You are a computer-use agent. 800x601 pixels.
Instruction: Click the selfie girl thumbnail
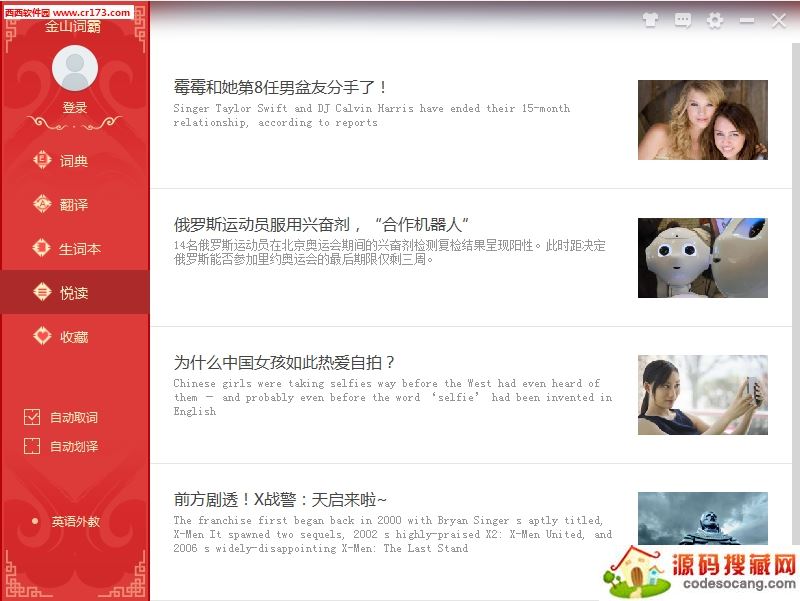pos(703,395)
